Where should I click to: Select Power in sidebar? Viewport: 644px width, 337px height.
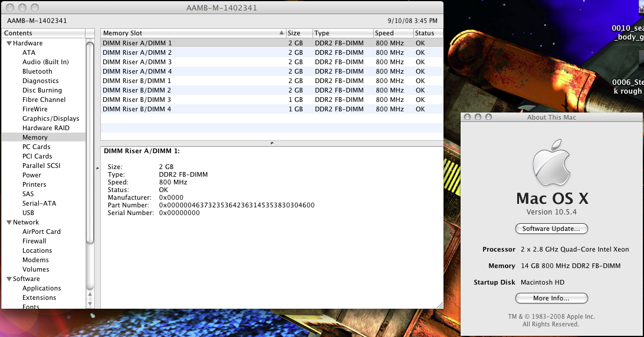coord(32,175)
